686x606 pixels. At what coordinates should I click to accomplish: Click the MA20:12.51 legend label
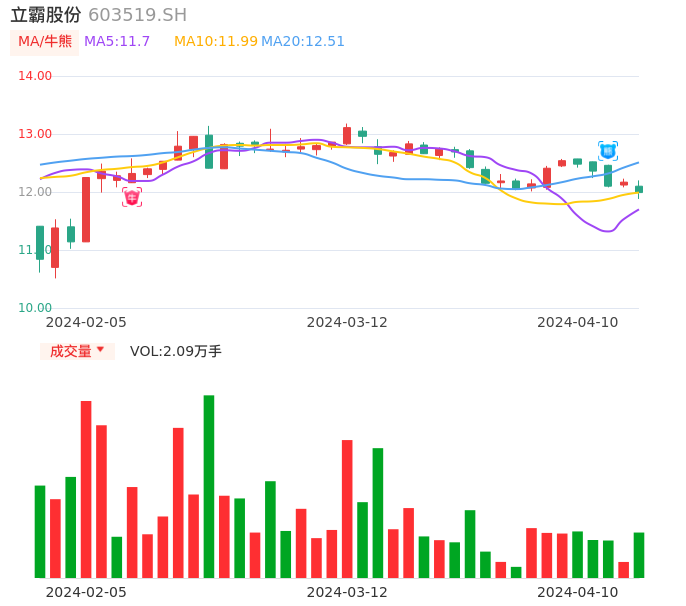point(303,42)
